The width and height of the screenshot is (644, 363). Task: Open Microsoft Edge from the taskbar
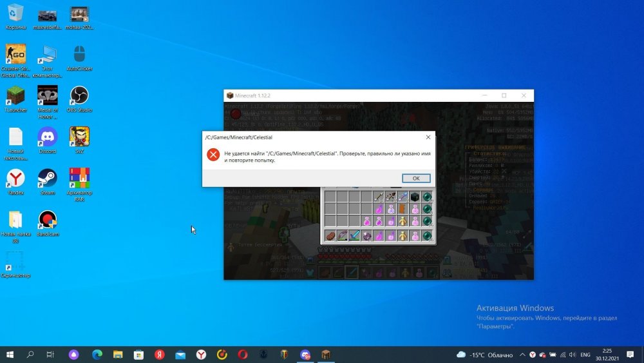point(97,355)
